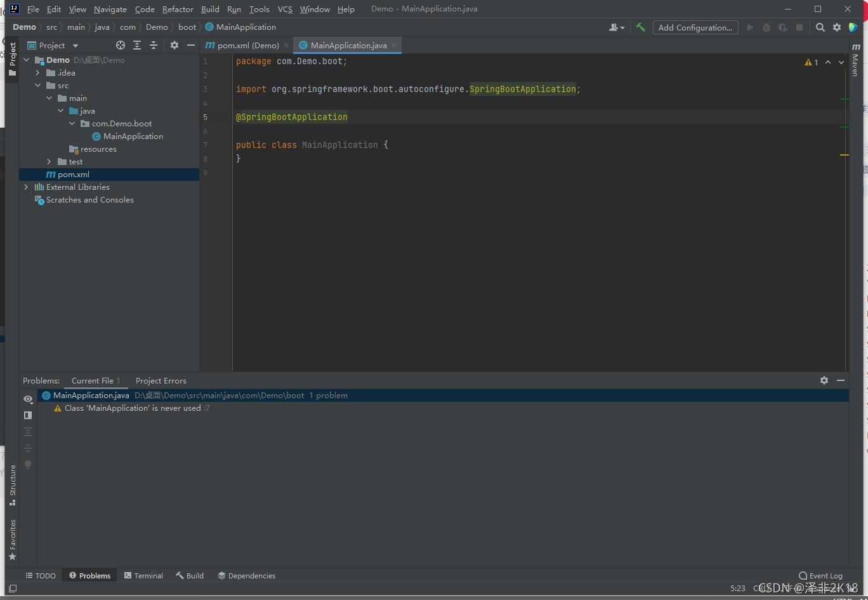Screen dimensions: 868x600
Task: Collapse the main folder
Action: point(49,98)
